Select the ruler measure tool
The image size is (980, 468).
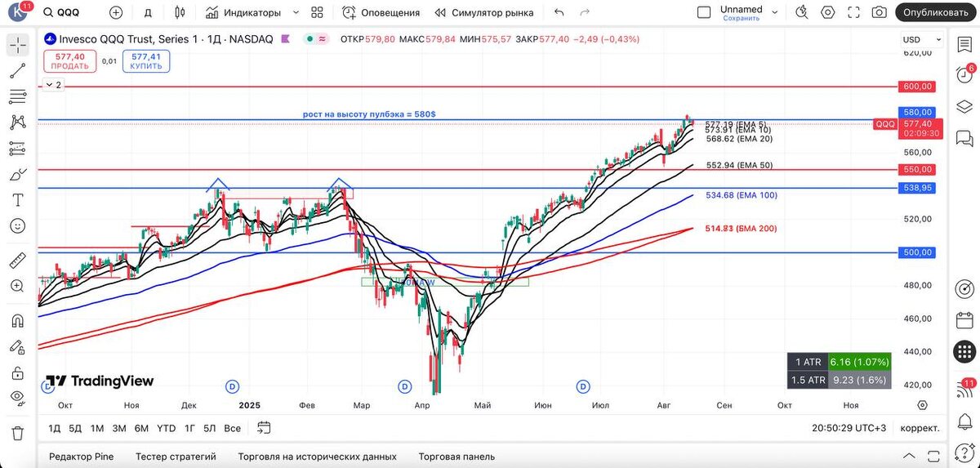[x=18, y=261]
